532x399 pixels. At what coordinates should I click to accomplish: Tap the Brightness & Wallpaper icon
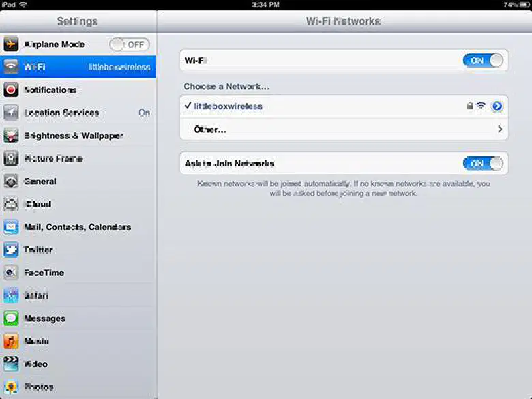pos(10,135)
